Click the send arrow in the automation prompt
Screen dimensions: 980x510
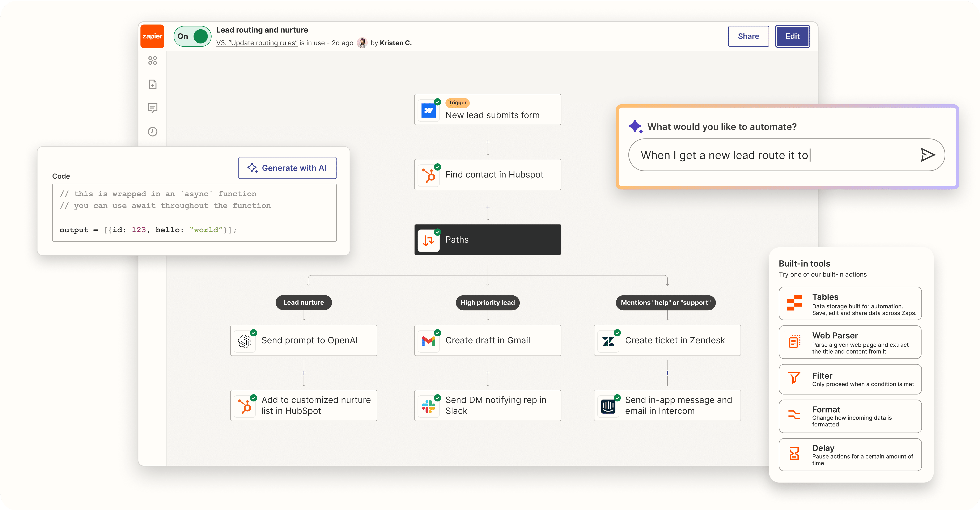tap(928, 155)
